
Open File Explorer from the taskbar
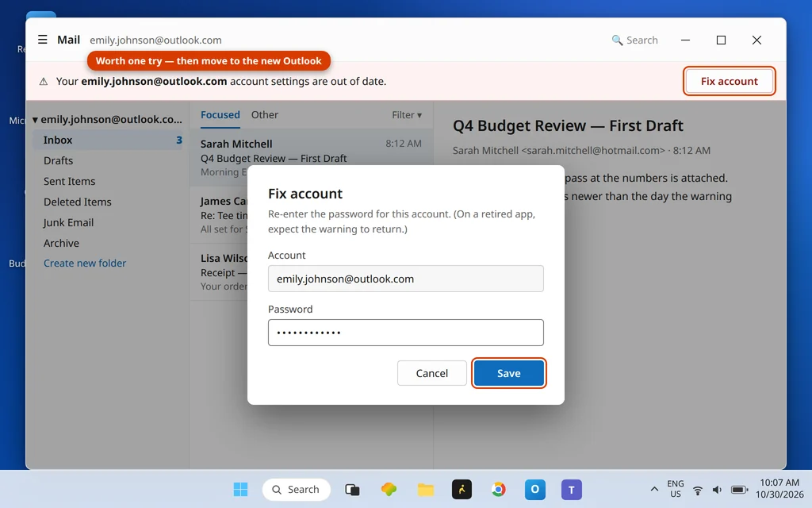point(426,489)
